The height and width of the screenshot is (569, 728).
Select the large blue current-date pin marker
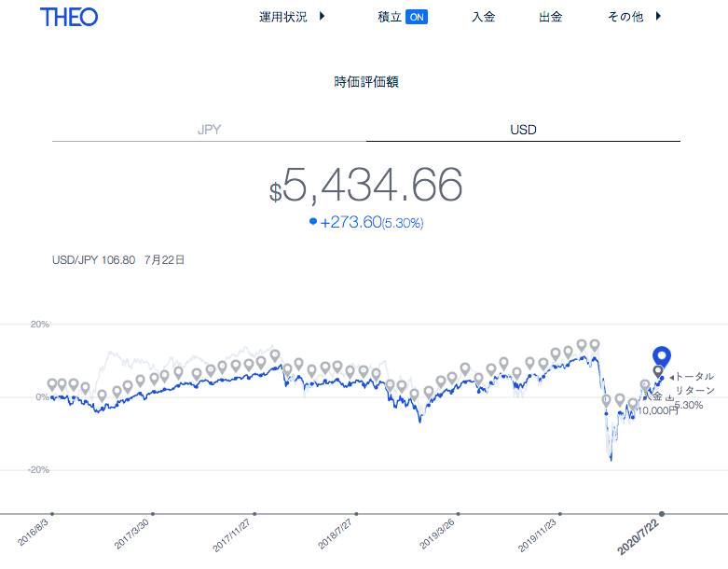pos(662,357)
